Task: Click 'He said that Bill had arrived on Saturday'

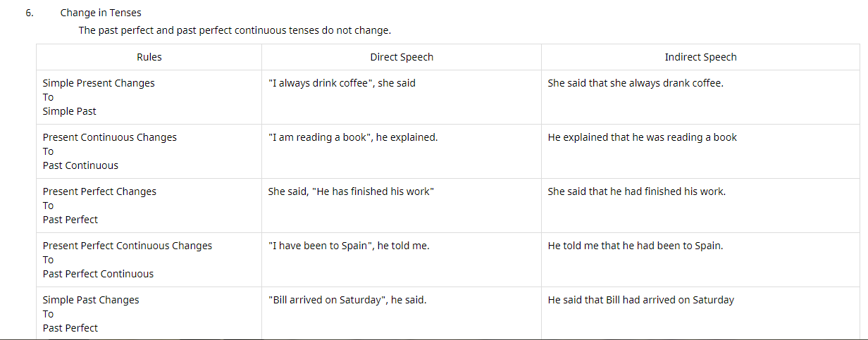Action: click(640, 300)
